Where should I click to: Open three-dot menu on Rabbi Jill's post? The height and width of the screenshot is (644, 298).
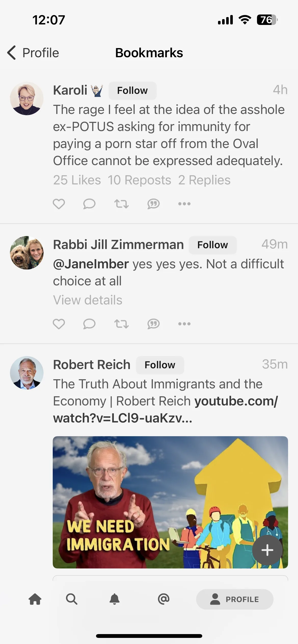[x=184, y=324]
